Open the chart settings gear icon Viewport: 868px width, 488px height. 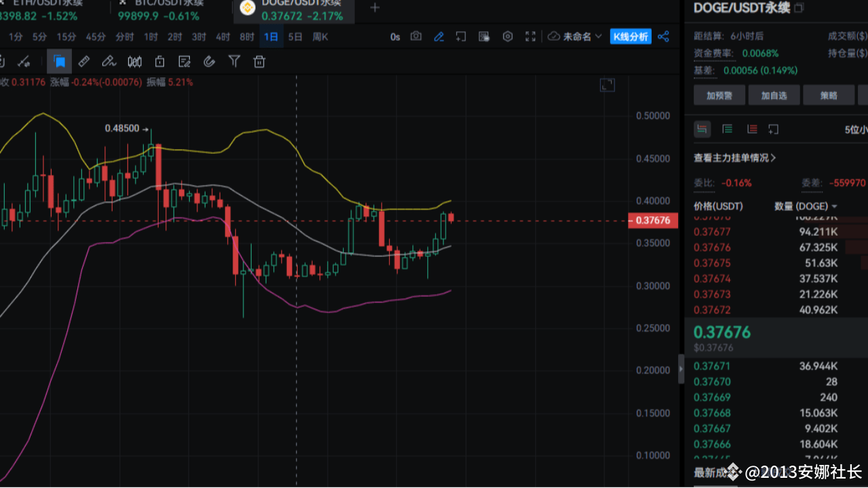pos(507,37)
